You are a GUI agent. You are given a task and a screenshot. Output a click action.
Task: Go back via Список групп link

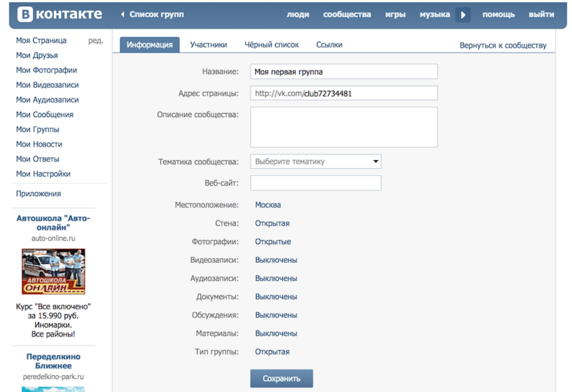152,15
